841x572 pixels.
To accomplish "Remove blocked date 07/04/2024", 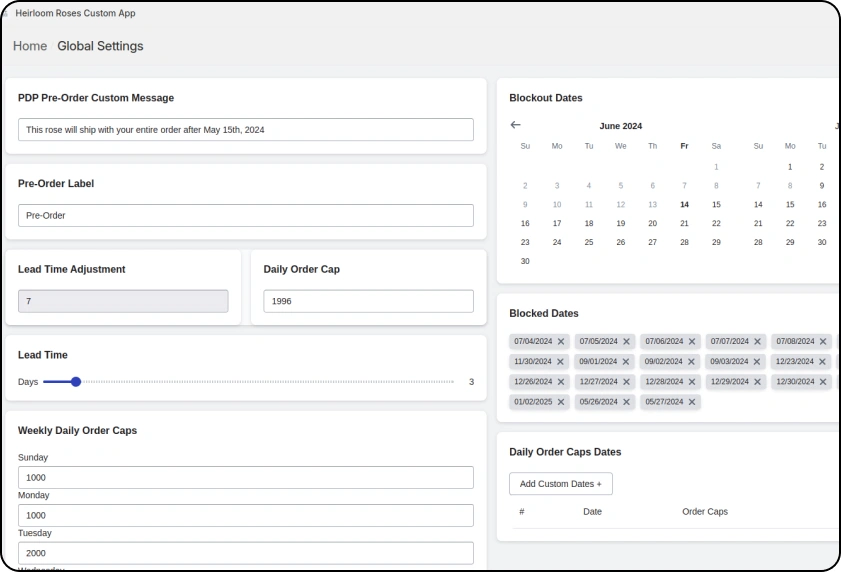I will (561, 341).
